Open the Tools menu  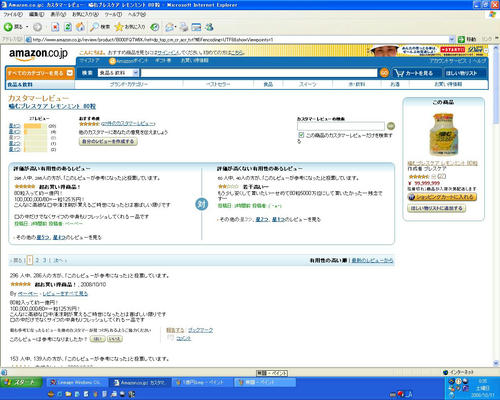coord(113,14)
